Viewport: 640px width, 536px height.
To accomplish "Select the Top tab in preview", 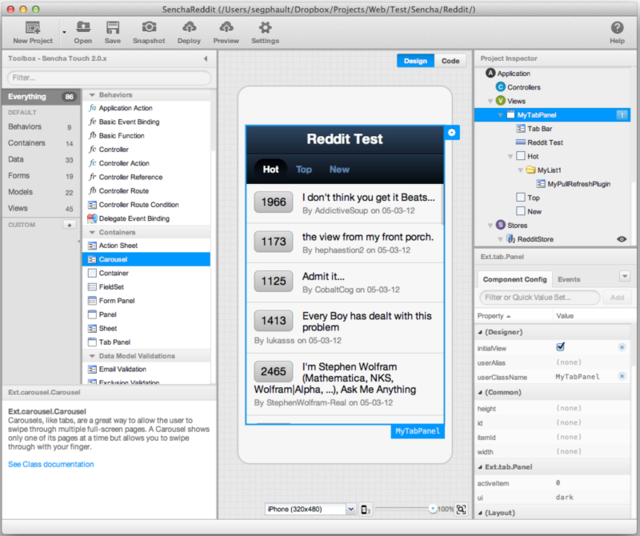I will (x=304, y=169).
